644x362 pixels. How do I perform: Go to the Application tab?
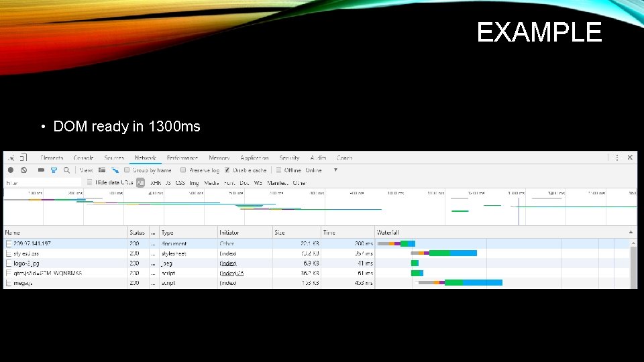254,158
